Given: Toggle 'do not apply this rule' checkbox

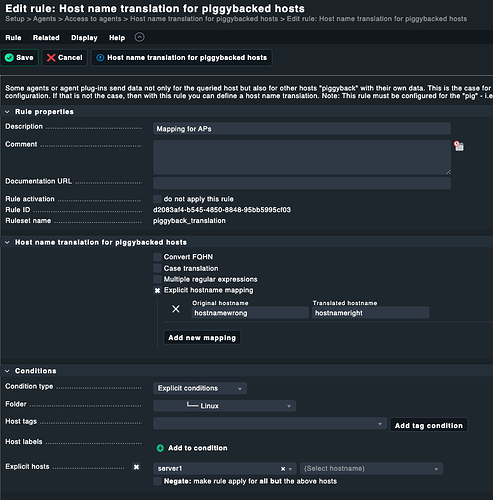Looking at the screenshot, I should point(157,199).
